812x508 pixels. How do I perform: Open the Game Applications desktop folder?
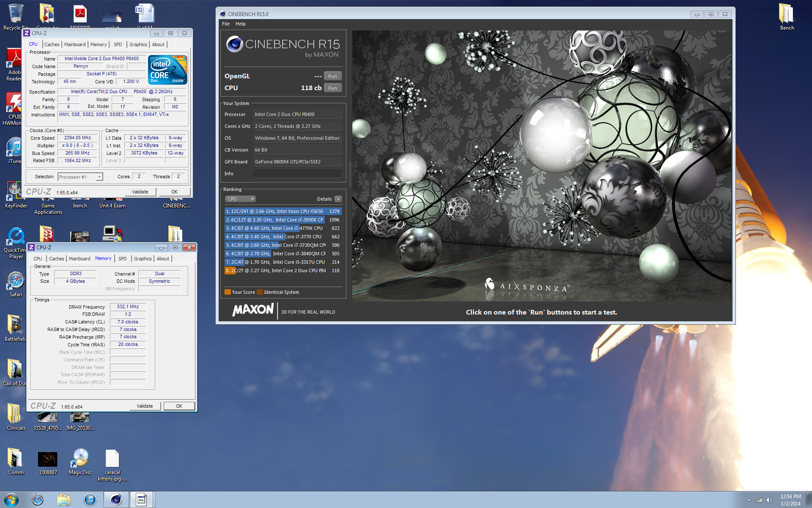pos(48,206)
